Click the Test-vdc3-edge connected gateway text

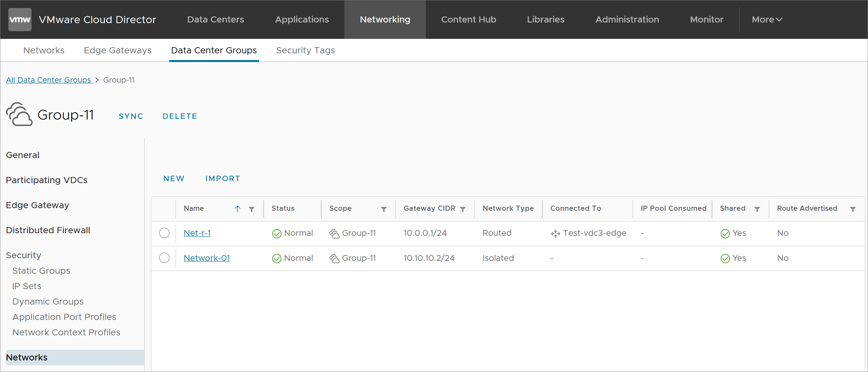[594, 233]
